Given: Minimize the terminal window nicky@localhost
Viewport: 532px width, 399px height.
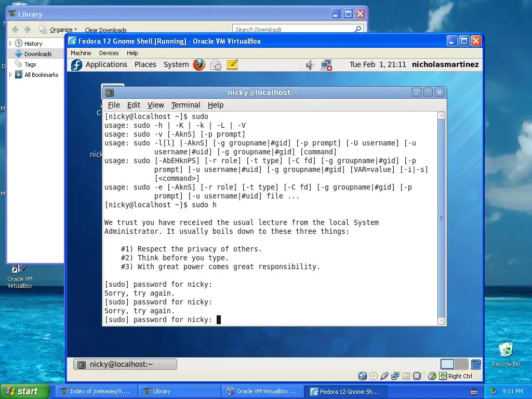Looking at the screenshot, I should click(x=417, y=92).
